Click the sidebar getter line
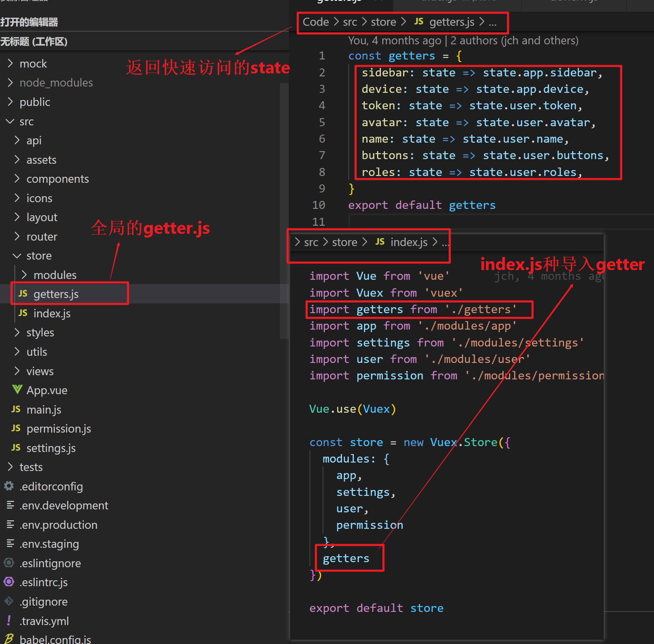 point(482,73)
